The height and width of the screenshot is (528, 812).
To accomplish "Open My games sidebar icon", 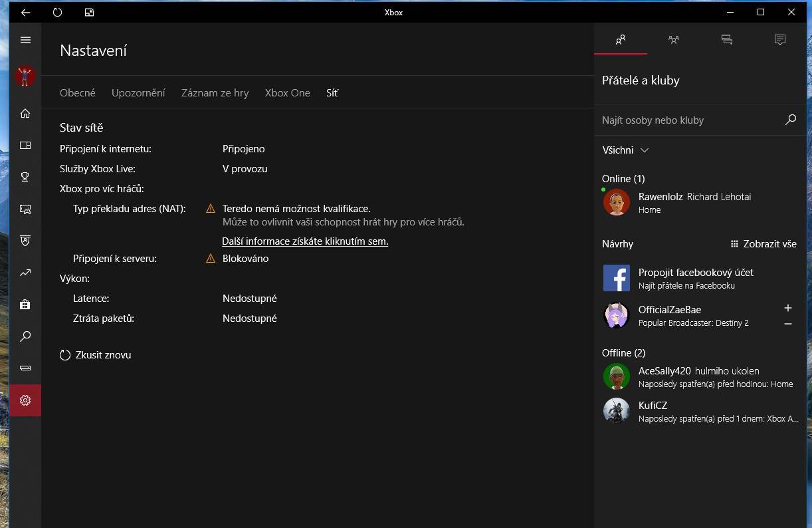I will coord(25,145).
